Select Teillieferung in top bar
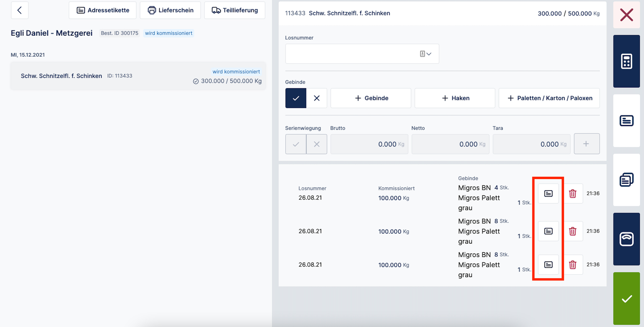This screenshot has height=327, width=644. coord(234,10)
